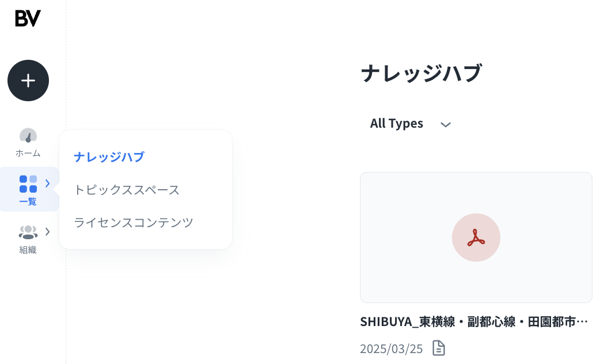Select ナレッジハブ in the flyout menu
The height and width of the screenshot is (364, 600).
pos(109,157)
